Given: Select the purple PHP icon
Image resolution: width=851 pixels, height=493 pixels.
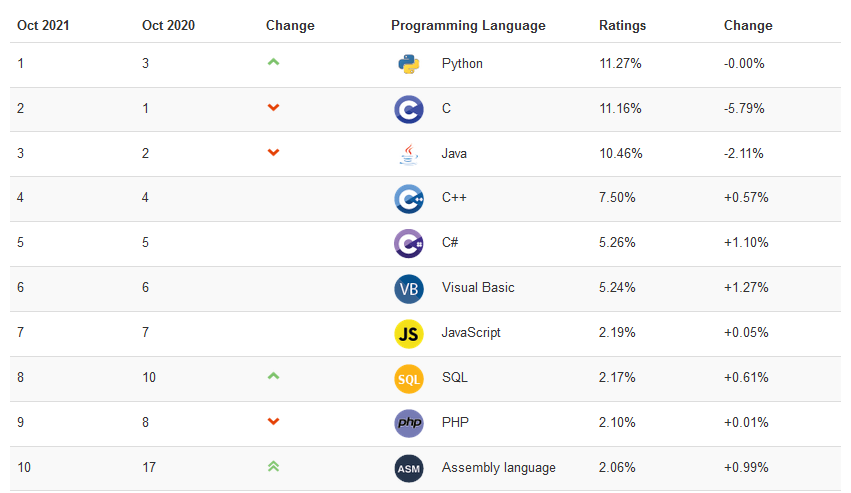Looking at the screenshot, I should [409, 424].
